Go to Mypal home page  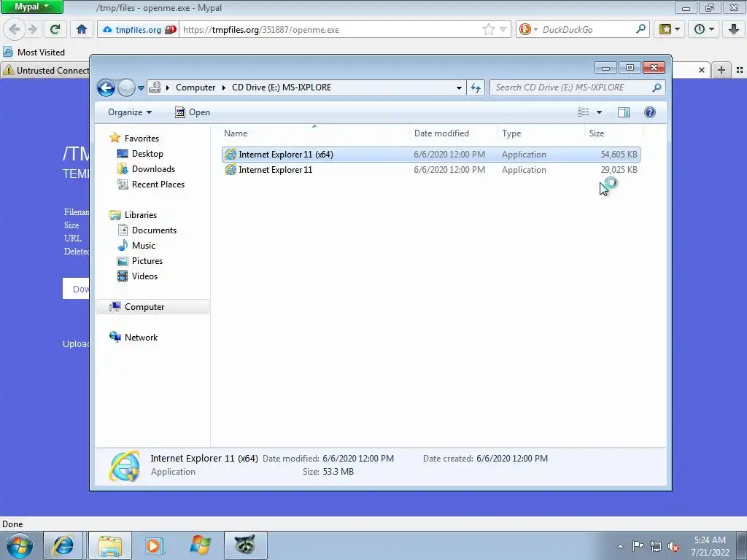82,29
